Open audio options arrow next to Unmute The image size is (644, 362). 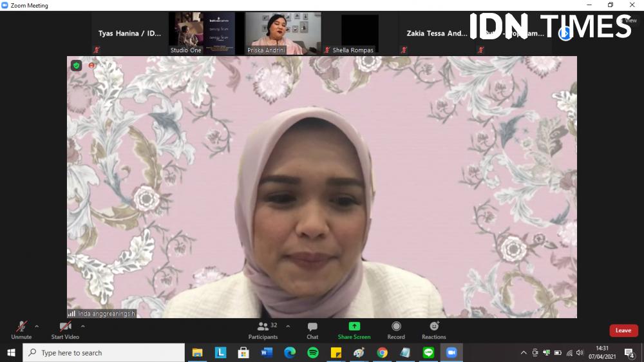coord(37,327)
